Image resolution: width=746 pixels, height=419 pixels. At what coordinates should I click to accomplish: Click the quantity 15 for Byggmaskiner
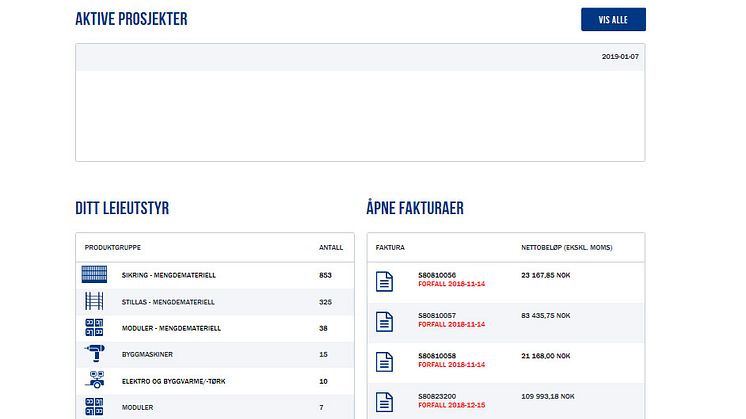pos(324,354)
